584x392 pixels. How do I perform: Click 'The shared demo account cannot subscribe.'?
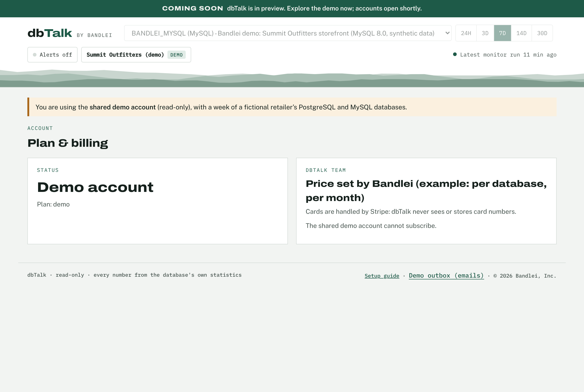tap(371, 226)
